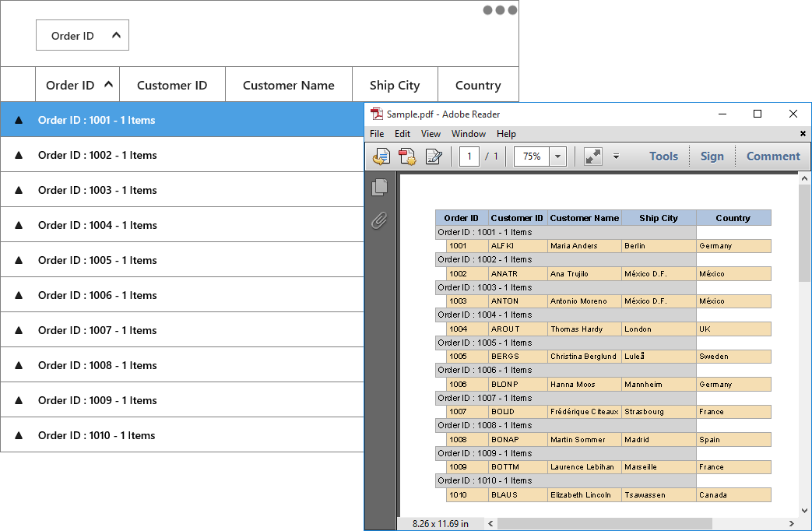Open the Edit menu in Adobe Reader

pyautogui.click(x=402, y=134)
